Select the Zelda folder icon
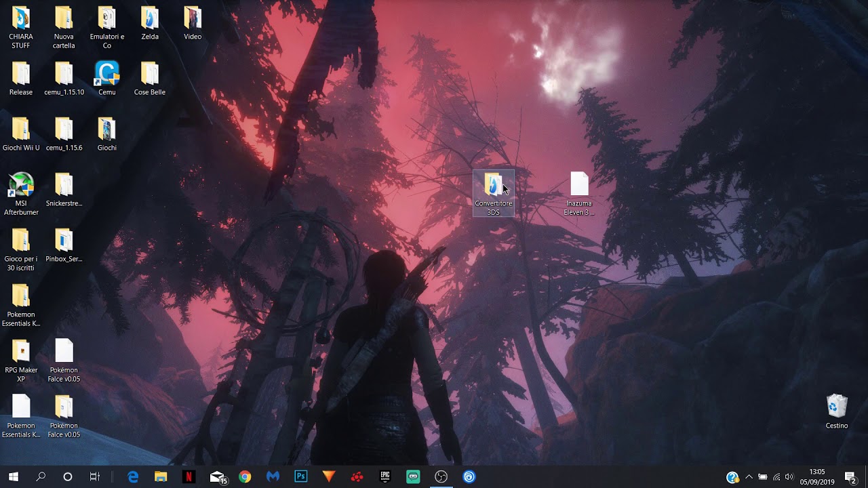The height and width of the screenshot is (488, 868). (150, 18)
